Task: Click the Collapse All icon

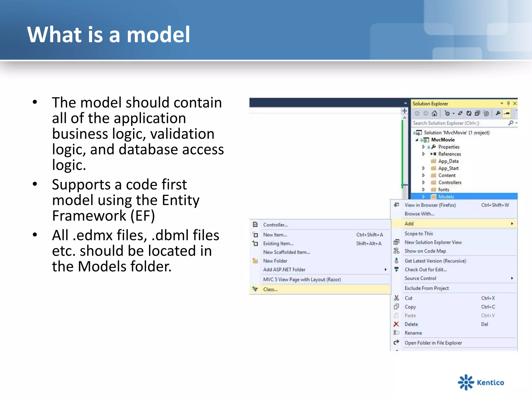Action: [x=477, y=113]
